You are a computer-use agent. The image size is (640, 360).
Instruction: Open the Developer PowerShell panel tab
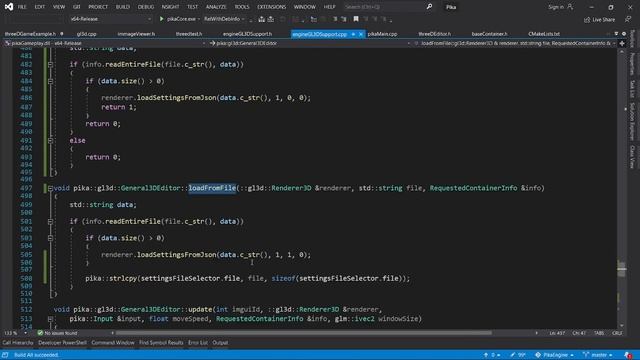tap(62, 343)
